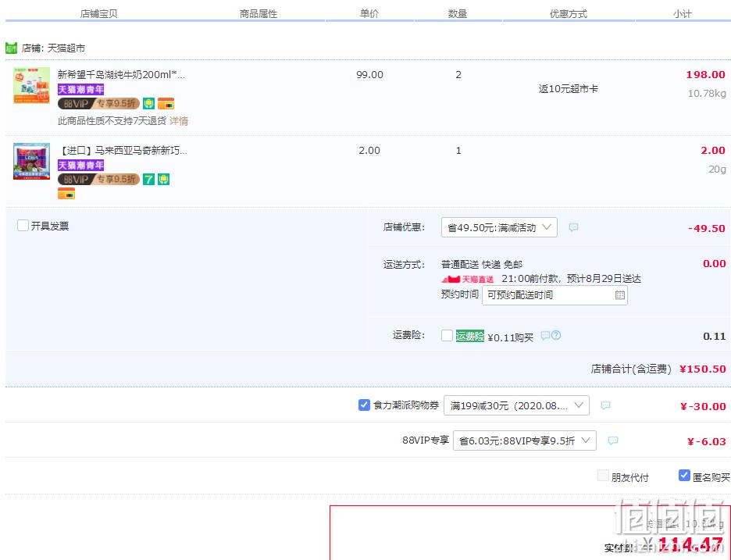The height and width of the screenshot is (560, 731).
Task: Expand the 店铺优惠 discount dropdown
Action: point(499,227)
